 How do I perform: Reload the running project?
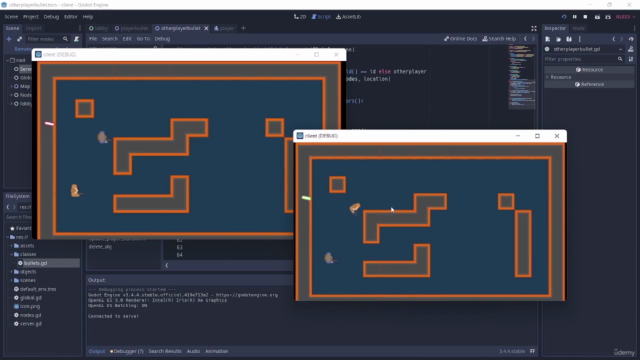[x=564, y=17]
